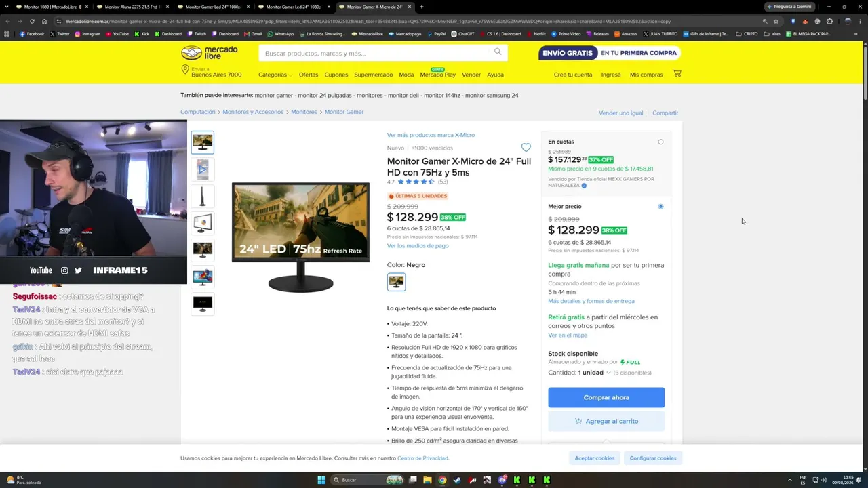Click the Pregunta a Gemini button
The height and width of the screenshot is (488, 868).
789,7
